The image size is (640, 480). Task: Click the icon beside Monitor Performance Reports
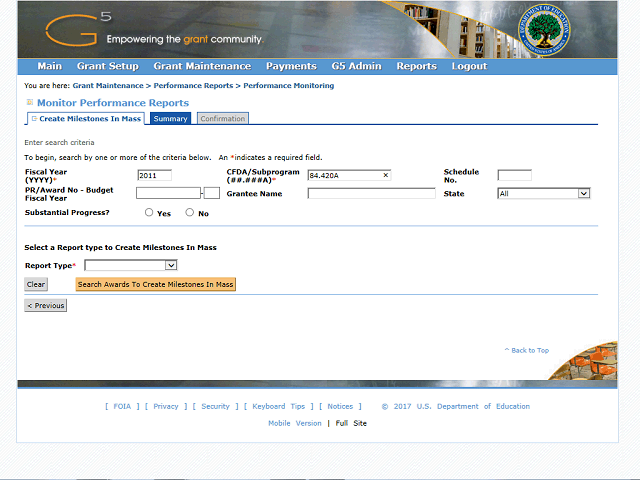(29, 102)
